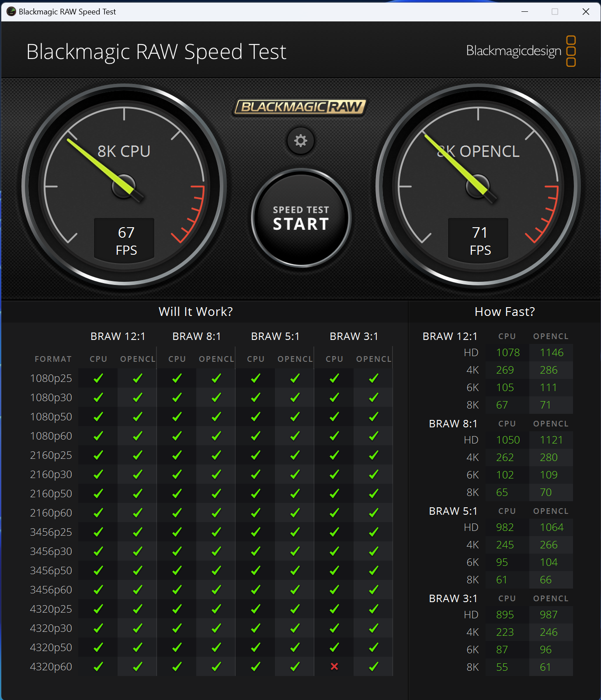The height and width of the screenshot is (700, 601).
Task: Click BRAW 12:1 header in Will It Work
Action: (x=118, y=336)
